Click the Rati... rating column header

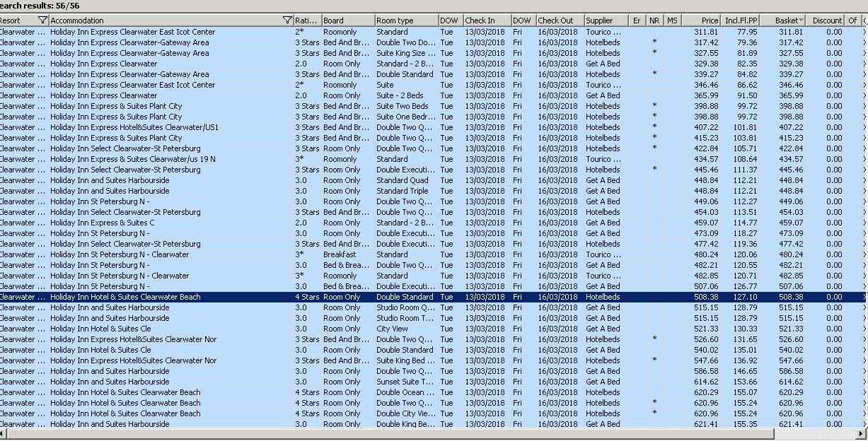pyautogui.click(x=307, y=20)
